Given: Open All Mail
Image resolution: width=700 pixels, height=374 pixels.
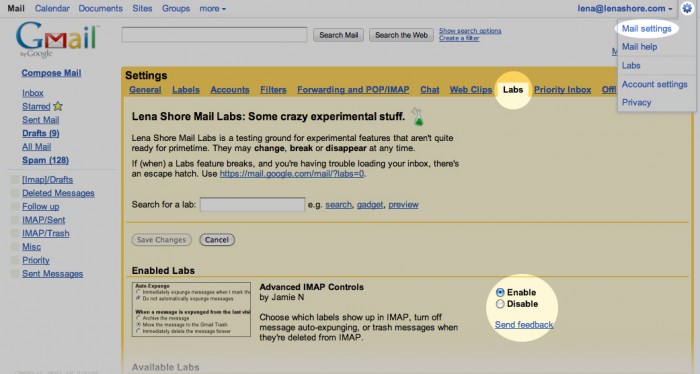Looking at the screenshot, I should [x=37, y=146].
